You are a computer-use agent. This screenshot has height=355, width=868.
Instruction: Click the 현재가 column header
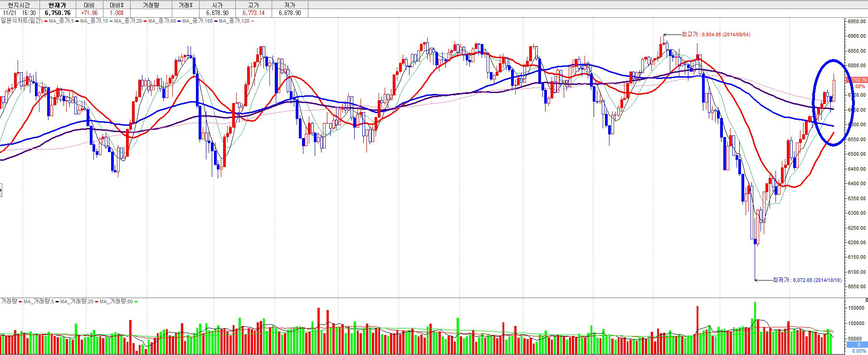click(x=58, y=5)
